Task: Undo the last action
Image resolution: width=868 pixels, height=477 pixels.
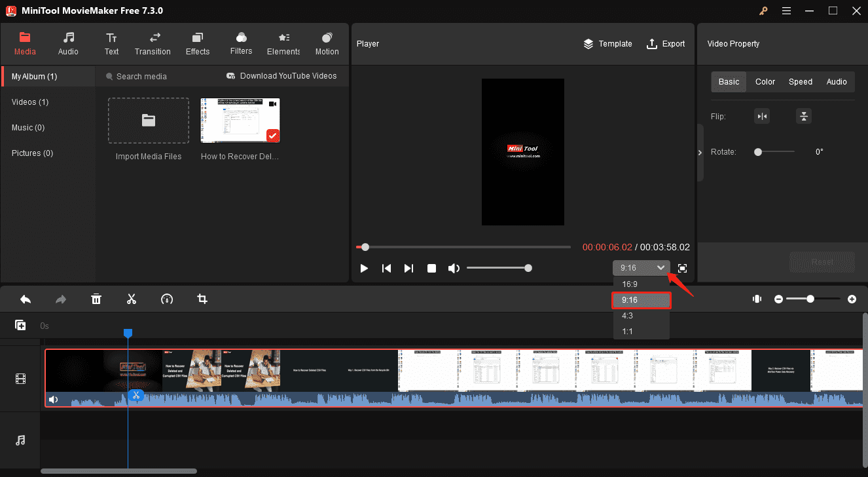Action: 26,299
